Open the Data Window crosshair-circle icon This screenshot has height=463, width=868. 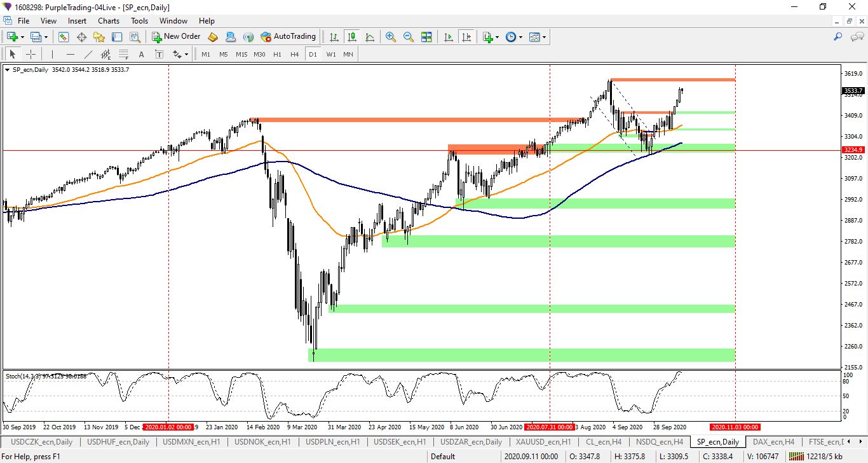point(81,37)
